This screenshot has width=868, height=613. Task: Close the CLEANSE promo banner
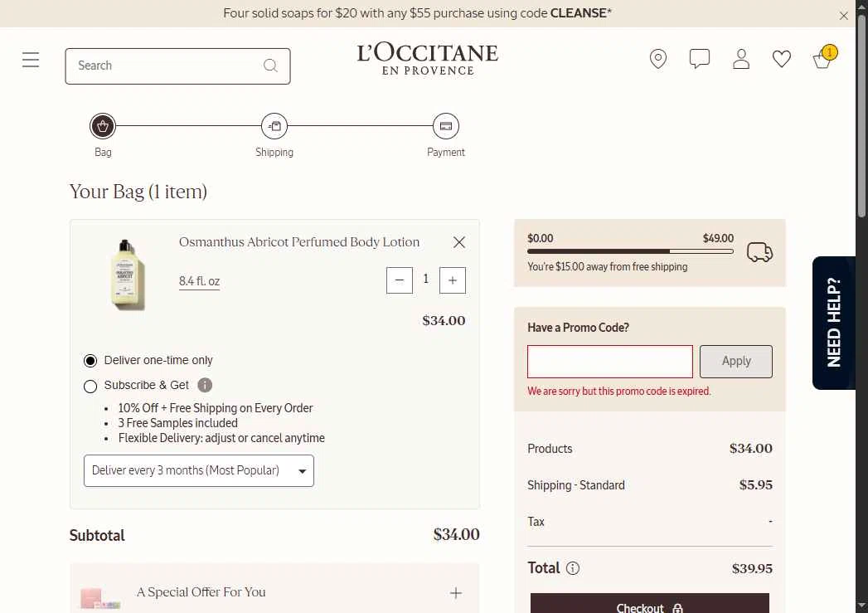(x=843, y=16)
